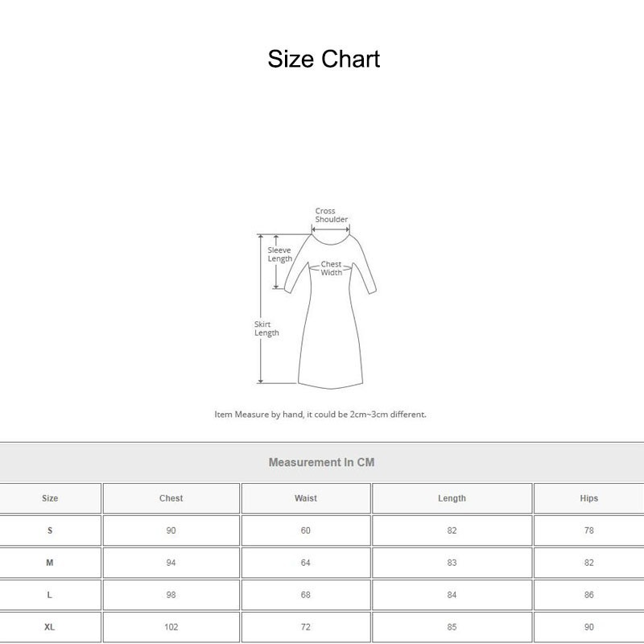Click the chest value 90 for size S
Viewport: 644px width, 644px height.
coord(170,530)
